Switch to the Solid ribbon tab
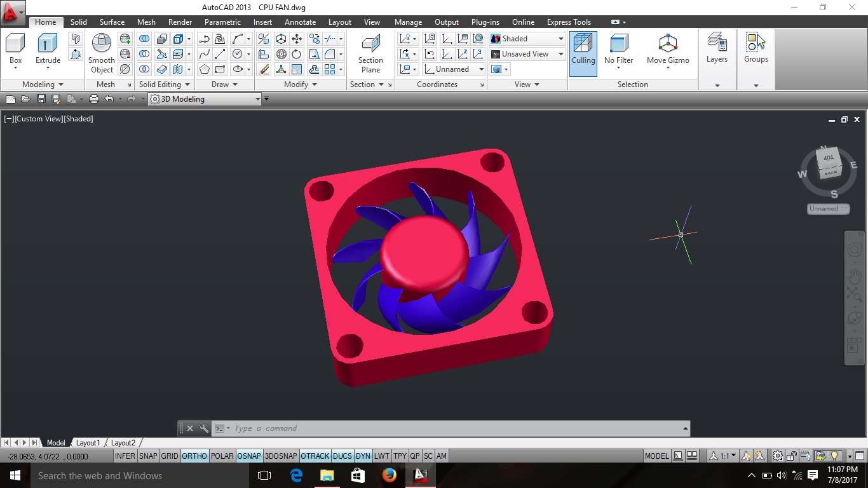Image resolution: width=868 pixels, height=488 pixels. [x=79, y=22]
